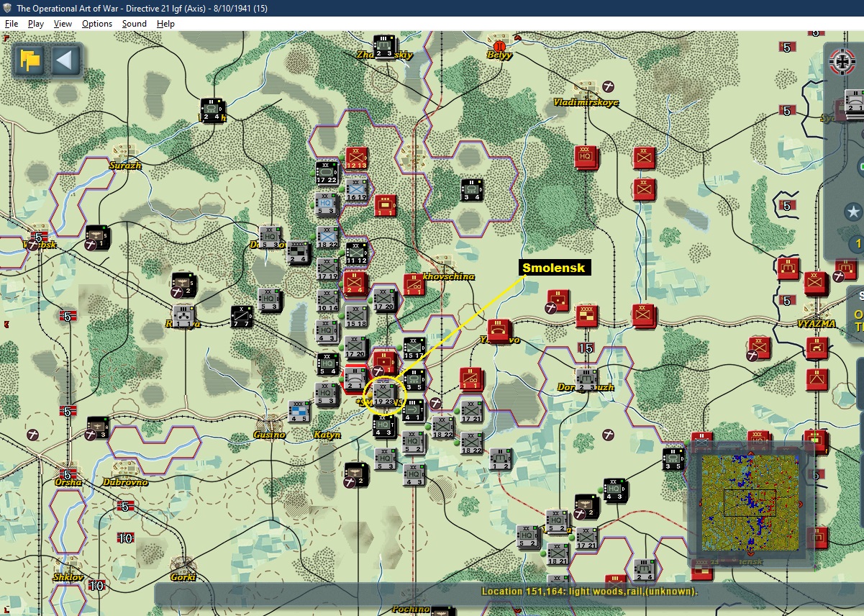Select the red XXX HQ unit

tap(585, 157)
